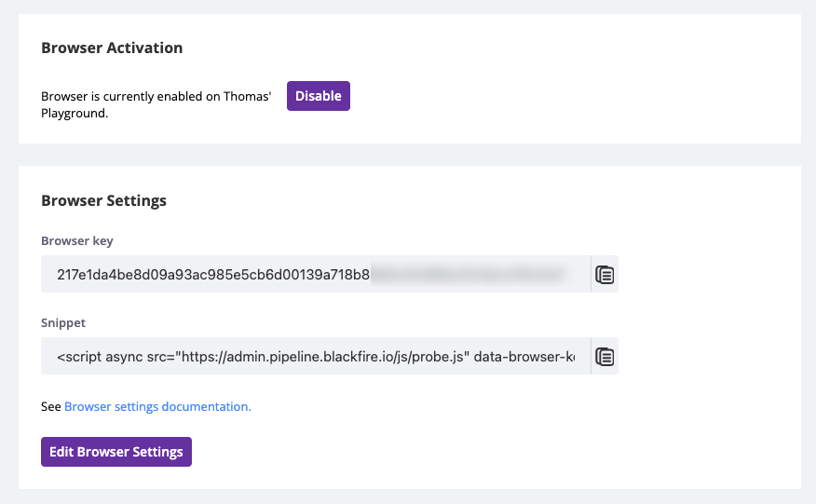This screenshot has height=504, width=816.
Task: Click the Snippet field label
Action: coord(63,323)
